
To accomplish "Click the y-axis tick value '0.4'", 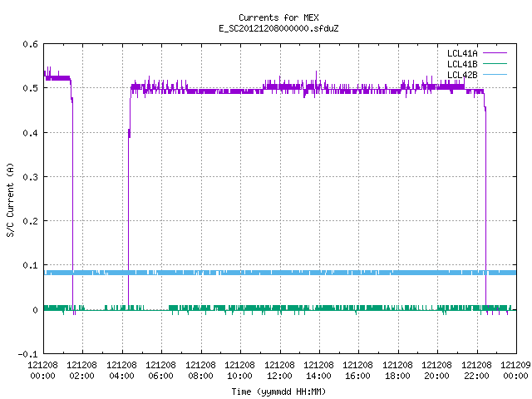I will [x=30, y=133].
